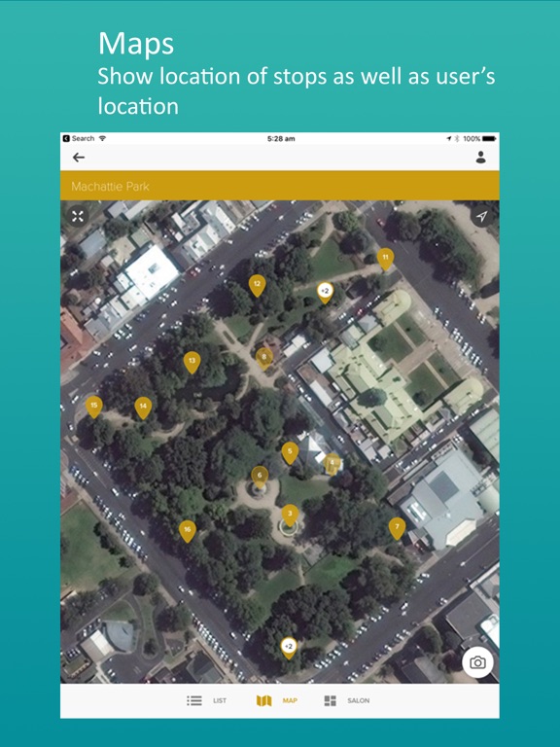Select map pin 4
Image resolution: width=560 pixels, height=747 pixels.
332,464
